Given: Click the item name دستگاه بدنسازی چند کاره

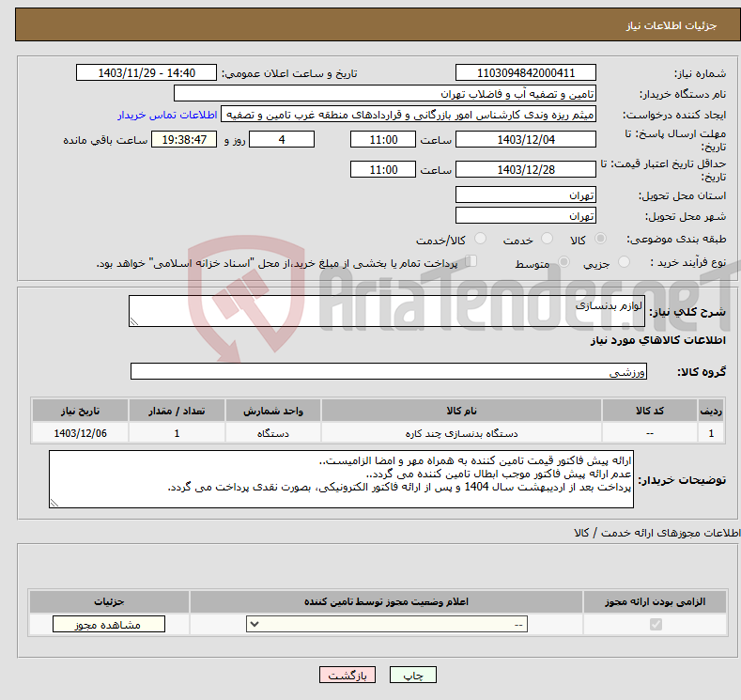Looking at the screenshot, I should tap(461, 433).
